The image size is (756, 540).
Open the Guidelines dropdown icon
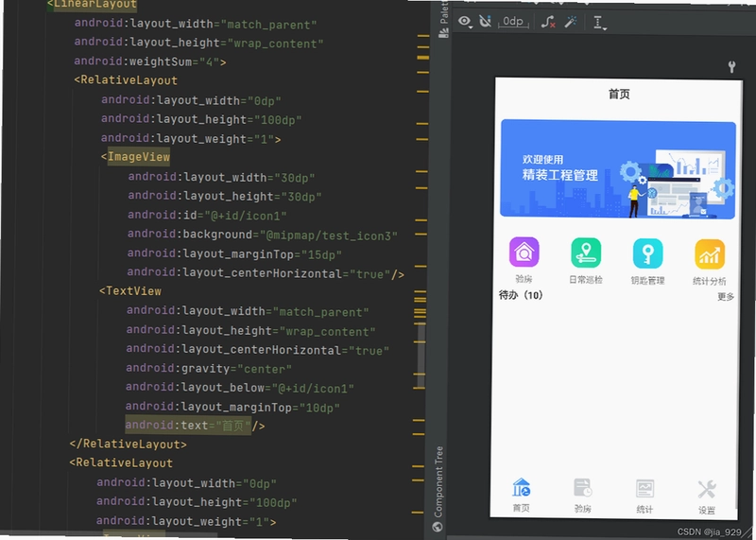click(x=599, y=23)
